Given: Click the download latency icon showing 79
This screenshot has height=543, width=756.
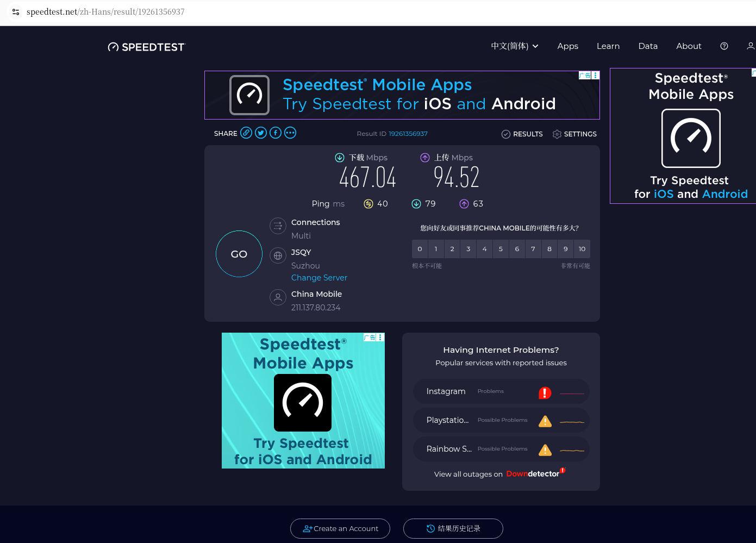Looking at the screenshot, I should click(x=416, y=204).
